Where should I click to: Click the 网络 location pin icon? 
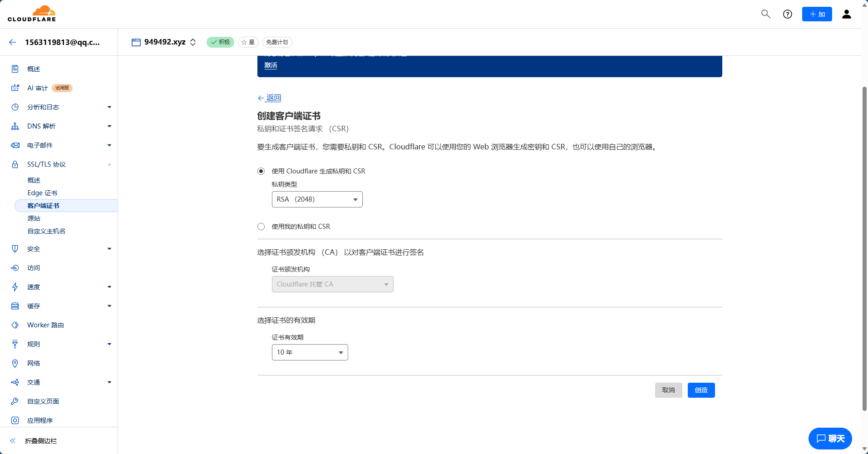coord(15,363)
